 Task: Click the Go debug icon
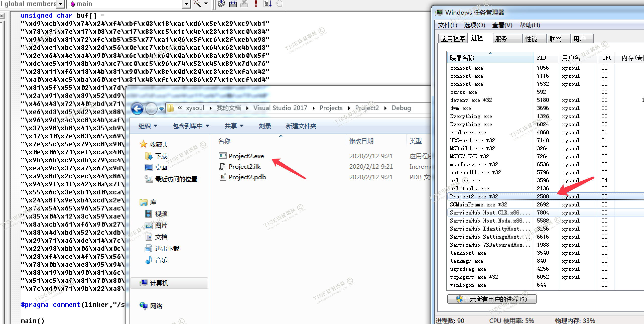tap(267, 4)
